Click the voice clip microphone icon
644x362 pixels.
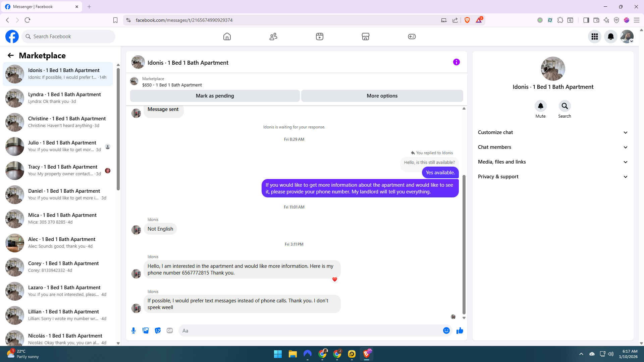(x=133, y=330)
